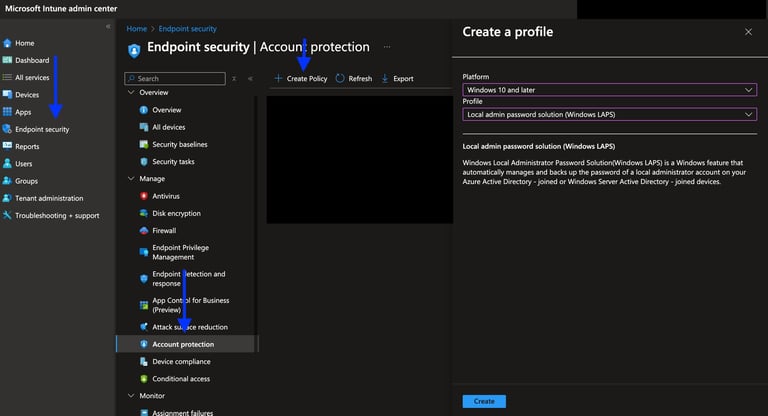This screenshot has height=416, width=768.
Task: Click the Home breadcrumb link
Action: coord(137,29)
